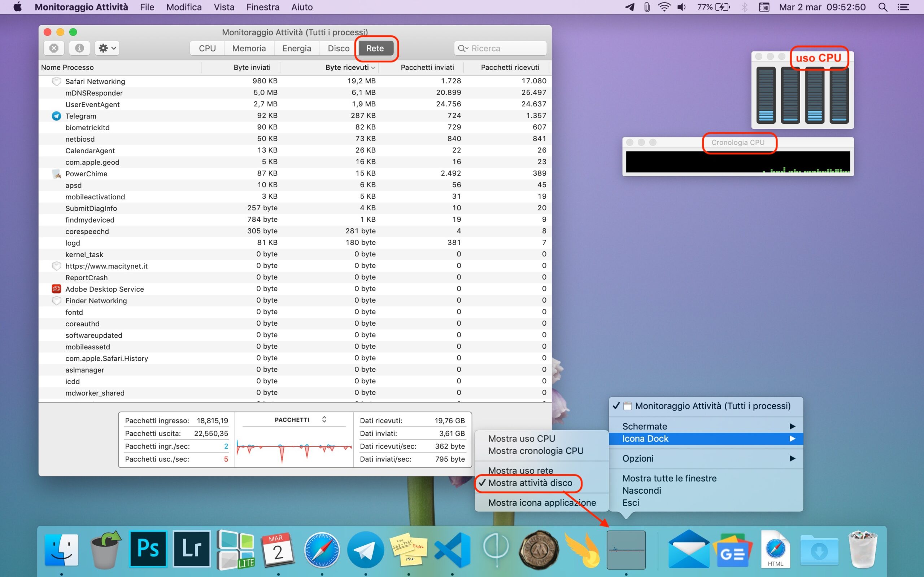This screenshot has height=577, width=924.
Task: Open the Vista menu in the menu bar
Action: pos(224,7)
